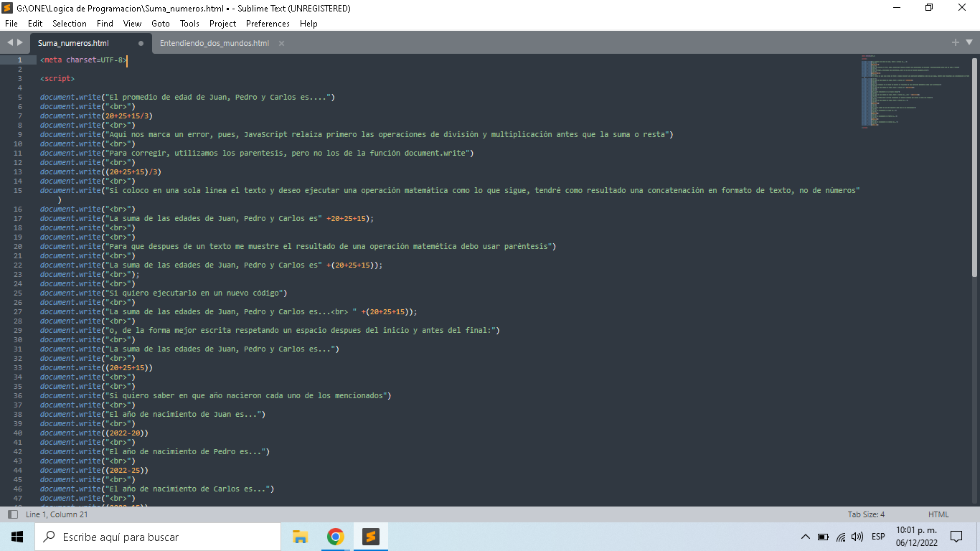Open the Project menu
The image size is (980, 551).
tap(223, 24)
